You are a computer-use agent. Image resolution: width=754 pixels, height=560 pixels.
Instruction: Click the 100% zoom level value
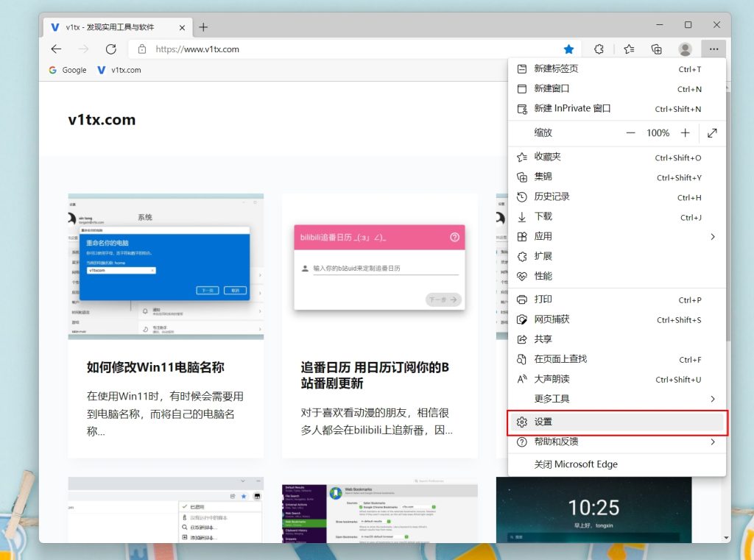(x=658, y=133)
